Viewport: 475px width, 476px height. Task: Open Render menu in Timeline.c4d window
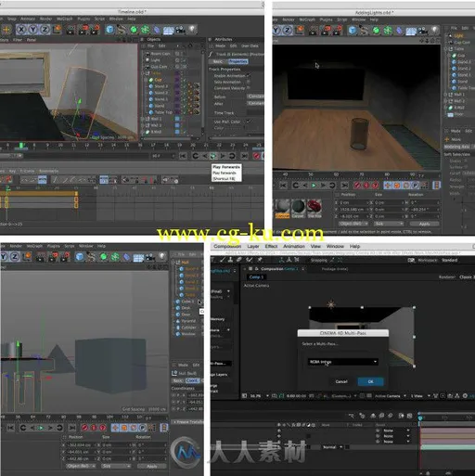[x=45, y=19]
